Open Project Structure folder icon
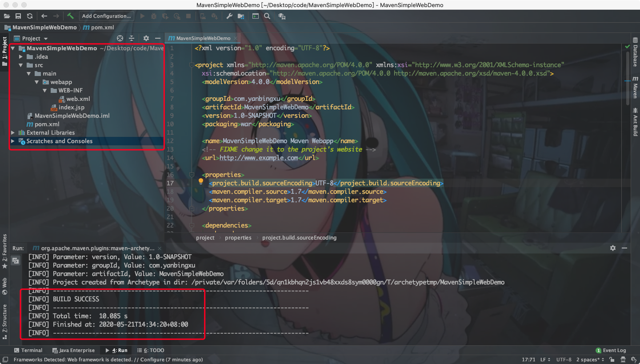 click(x=241, y=16)
